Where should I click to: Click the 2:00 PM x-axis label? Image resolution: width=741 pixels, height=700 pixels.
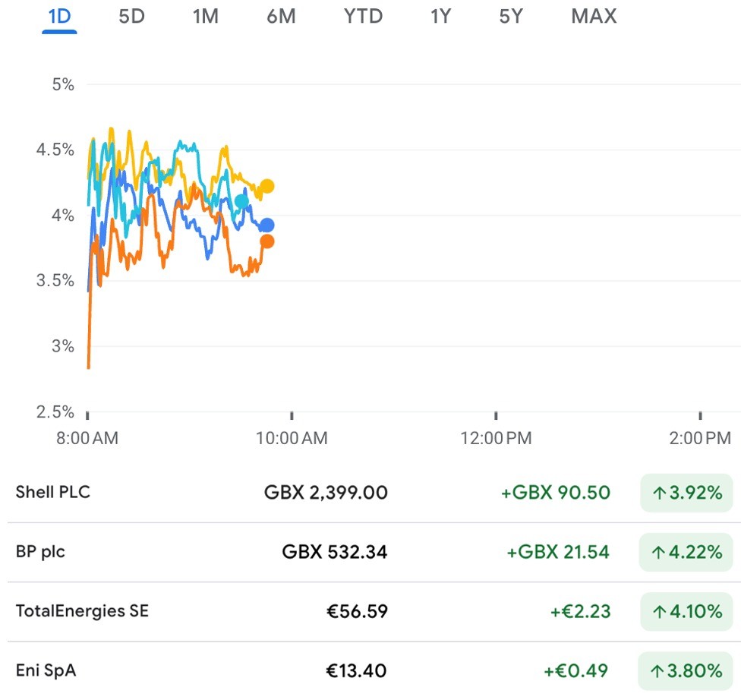(700, 438)
